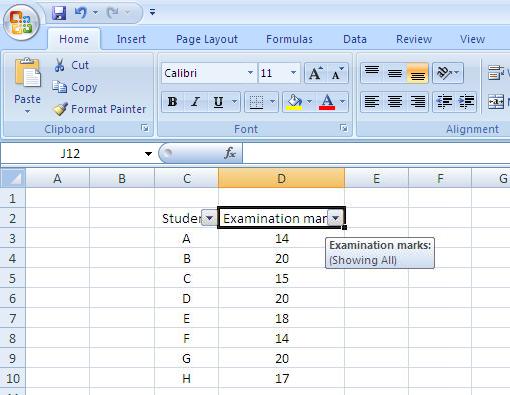Click the Increase Font Size icon
This screenshot has width=510, height=395.
(315, 73)
